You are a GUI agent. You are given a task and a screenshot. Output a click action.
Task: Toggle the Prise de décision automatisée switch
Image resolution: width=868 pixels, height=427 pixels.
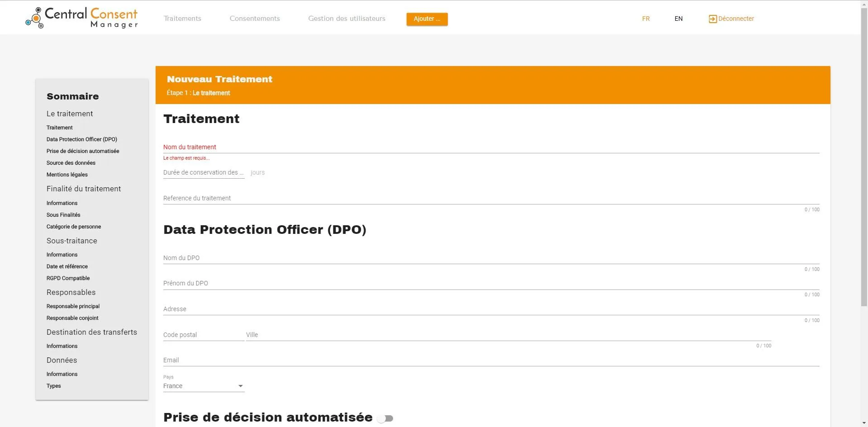pos(385,418)
